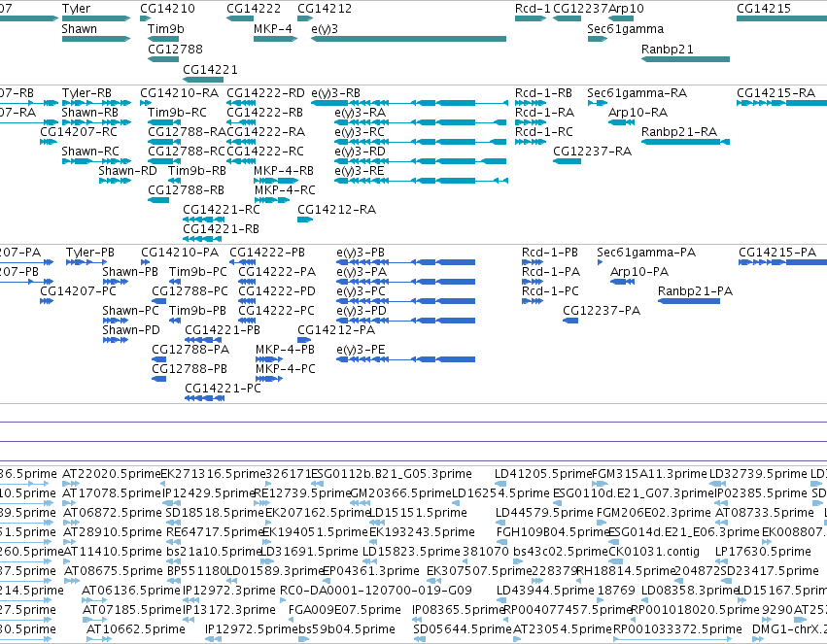Click the e(y)3-PE protein
This screenshot has height=644, width=827.
click(405, 359)
